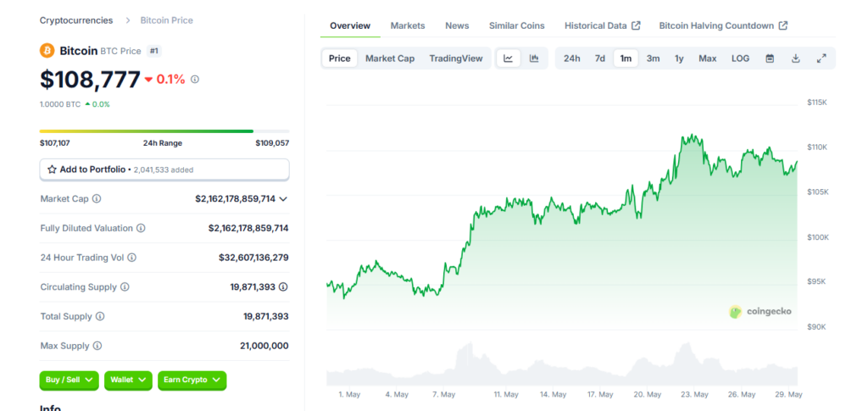Screen dimensions: 868x411
Task: Set chart range to 24h
Action: [572, 58]
